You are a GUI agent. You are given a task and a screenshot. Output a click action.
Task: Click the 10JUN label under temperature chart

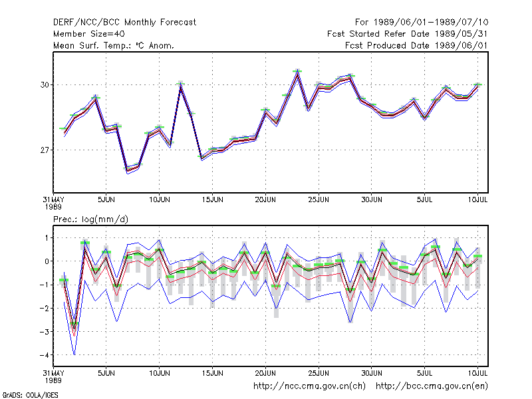(160, 199)
